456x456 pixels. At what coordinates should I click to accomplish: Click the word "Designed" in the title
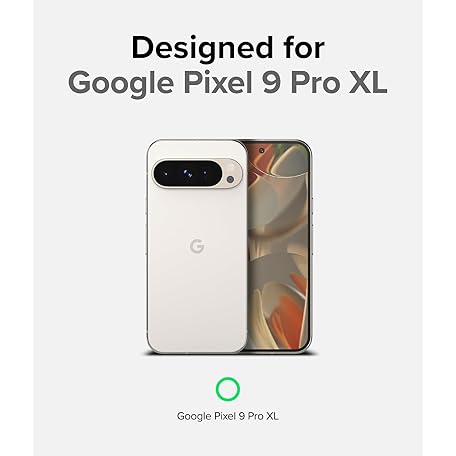202,48
